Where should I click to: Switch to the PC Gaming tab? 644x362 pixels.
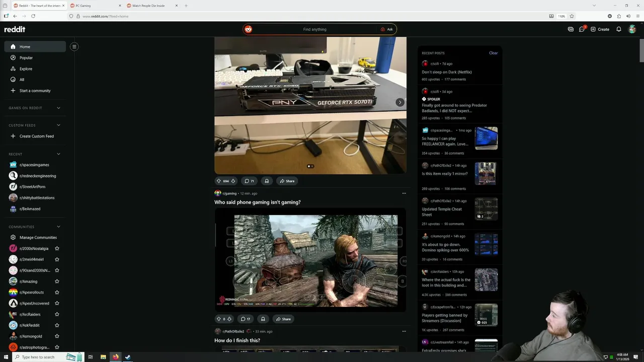(x=96, y=6)
